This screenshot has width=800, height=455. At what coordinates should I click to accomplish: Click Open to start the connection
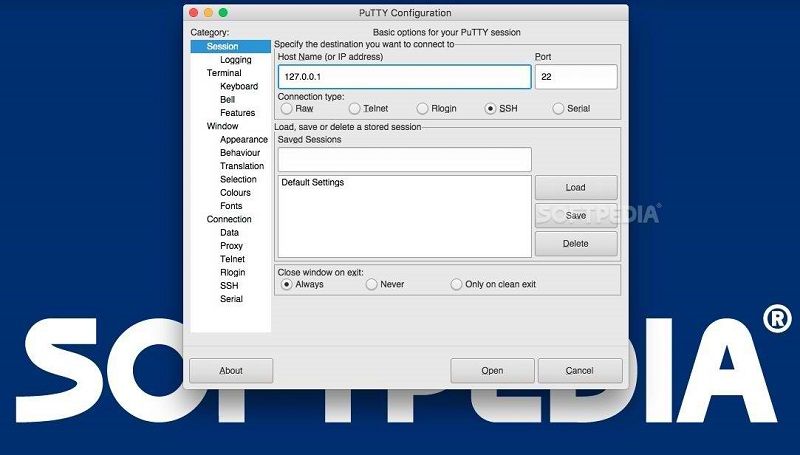[x=492, y=370]
